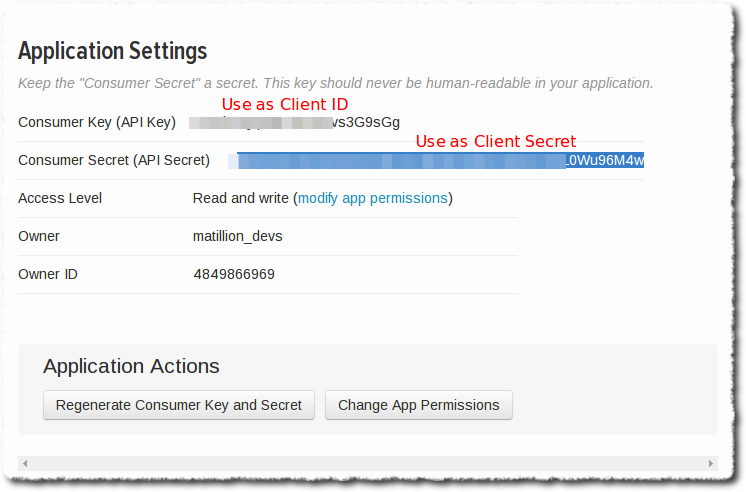The width and height of the screenshot is (746, 492).
Task: Click Regenerate Consumer Key and Secret button
Action: (x=179, y=405)
